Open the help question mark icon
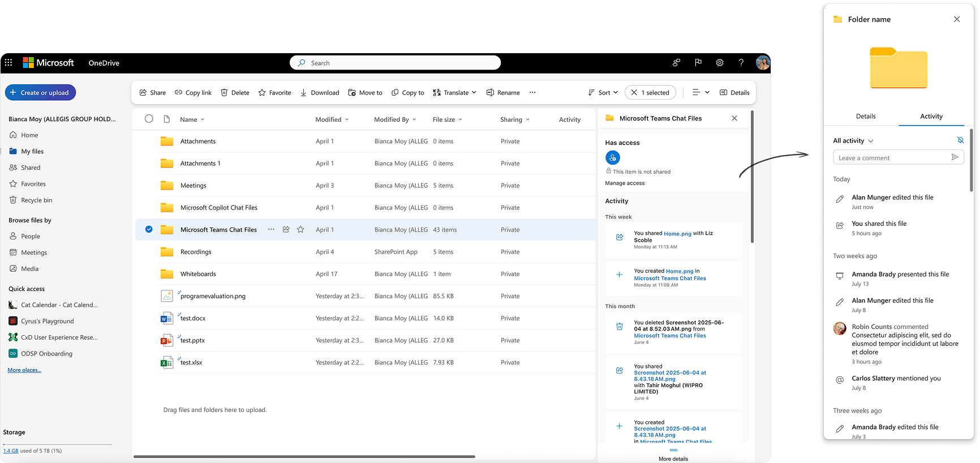The width and height of the screenshot is (980, 463). (741, 63)
